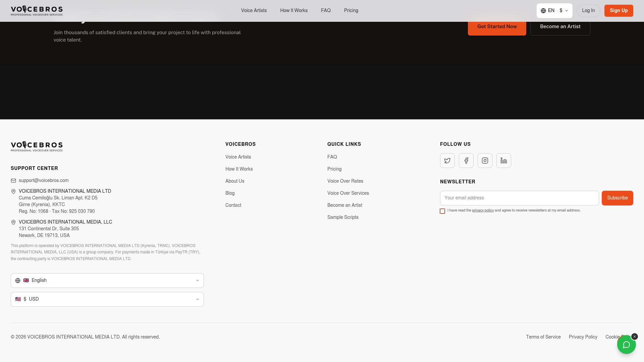The image size is (644, 362).
Task: Click the location pin beside VOICEBROS INTERNATIONAL MEDIA, LLC
Action: pyautogui.click(x=13, y=222)
